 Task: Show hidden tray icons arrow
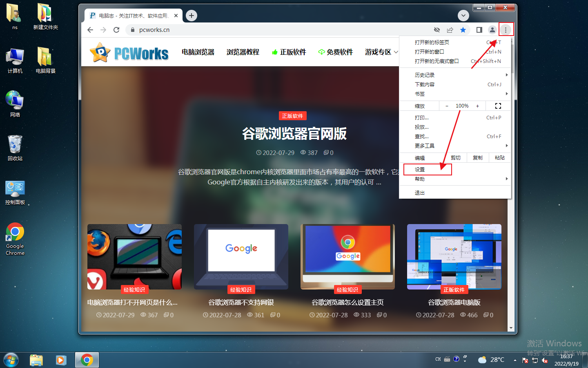coord(515,360)
